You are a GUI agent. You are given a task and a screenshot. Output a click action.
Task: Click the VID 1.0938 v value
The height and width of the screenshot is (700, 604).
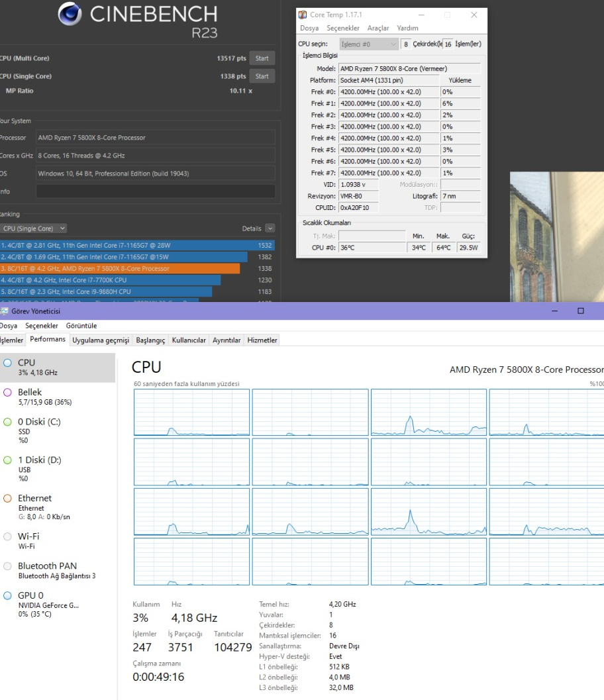click(358, 185)
